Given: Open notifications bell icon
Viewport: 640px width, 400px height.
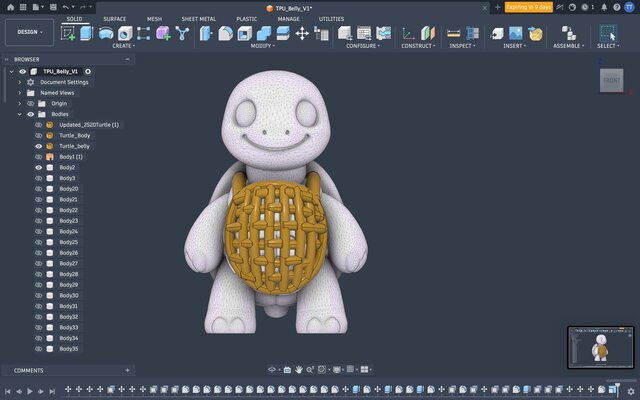Looking at the screenshot, I should (604, 7).
